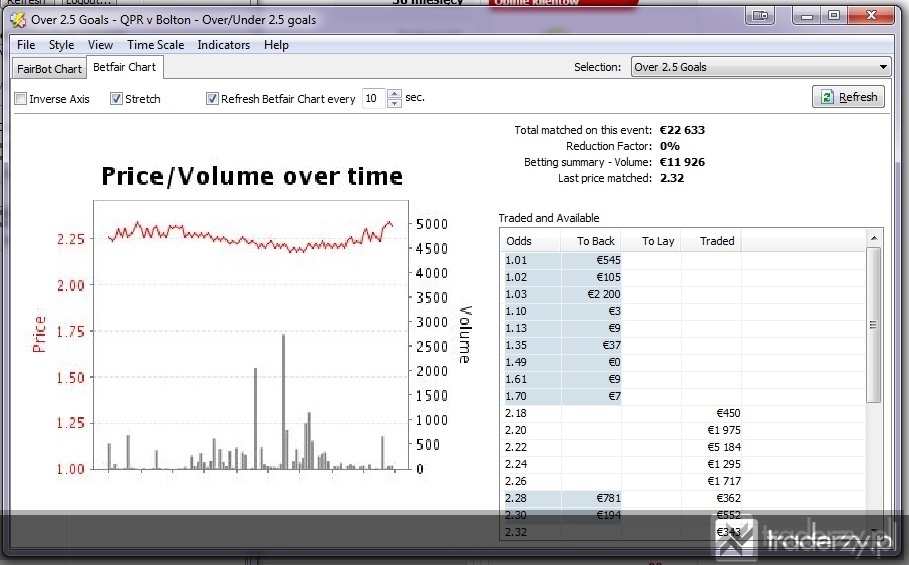Click the €781 To Back amount
The width and height of the screenshot is (909, 565).
[x=608, y=498]
